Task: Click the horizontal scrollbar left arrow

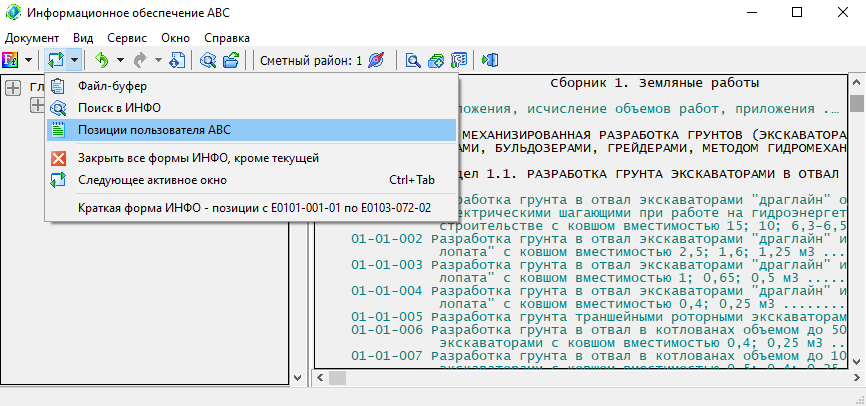Action: pyautogui.click(x=321, y=378)
